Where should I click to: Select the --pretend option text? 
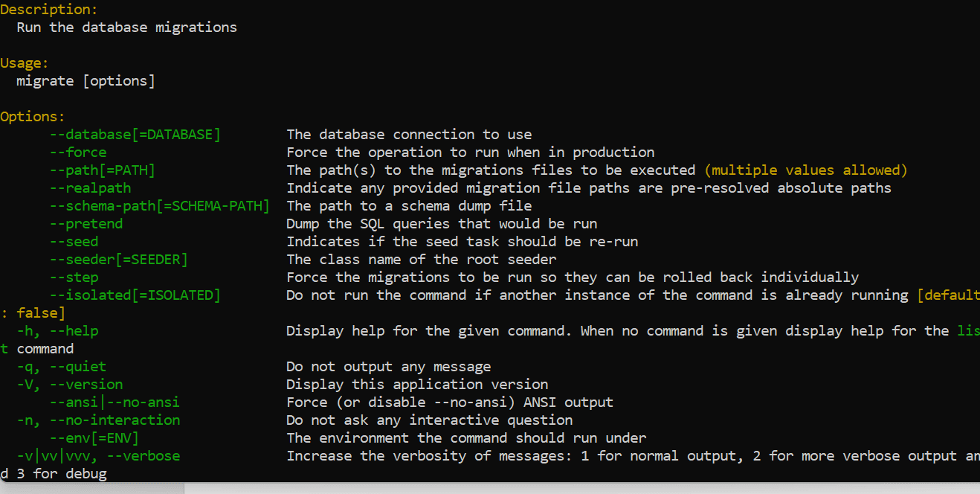pos(86,224)
